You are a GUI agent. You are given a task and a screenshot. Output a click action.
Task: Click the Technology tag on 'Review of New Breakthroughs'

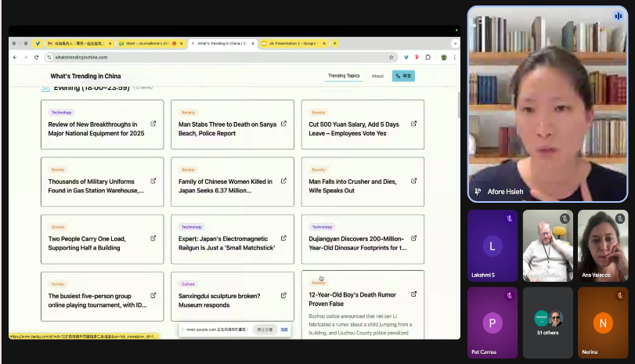(62, 112)
